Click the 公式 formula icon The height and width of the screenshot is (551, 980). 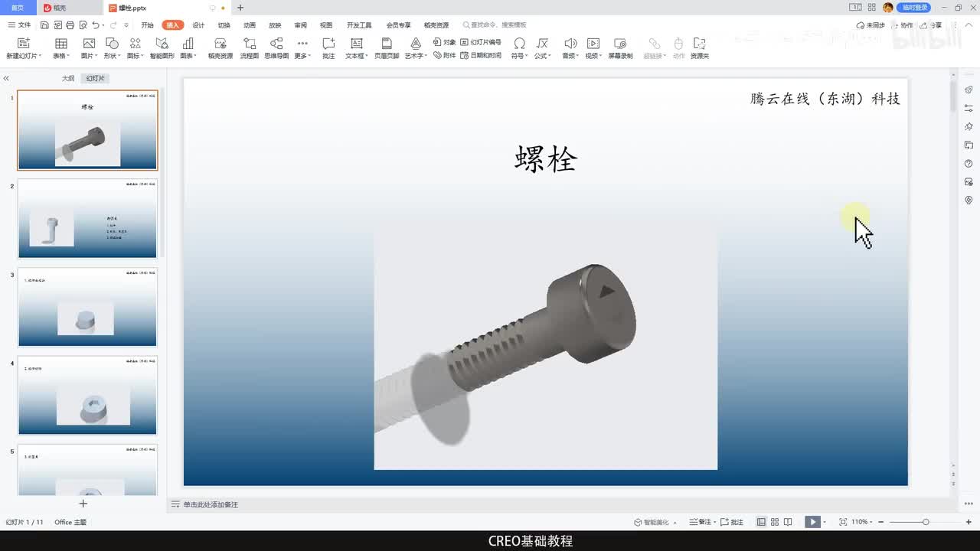click(x=542, y=44)
